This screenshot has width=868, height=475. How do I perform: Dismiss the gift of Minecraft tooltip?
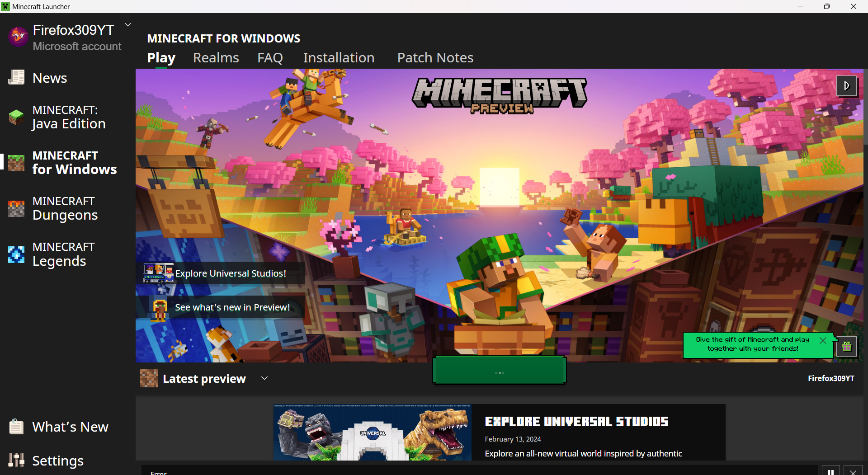(823, 340)
